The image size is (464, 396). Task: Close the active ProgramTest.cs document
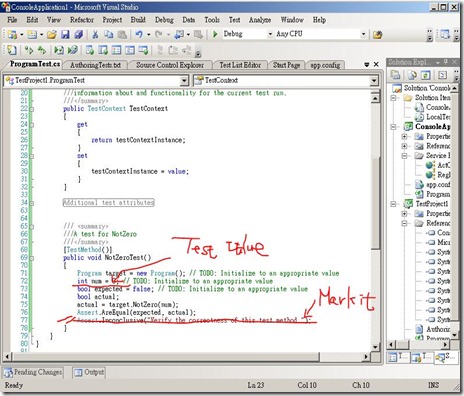coord(376,64)
